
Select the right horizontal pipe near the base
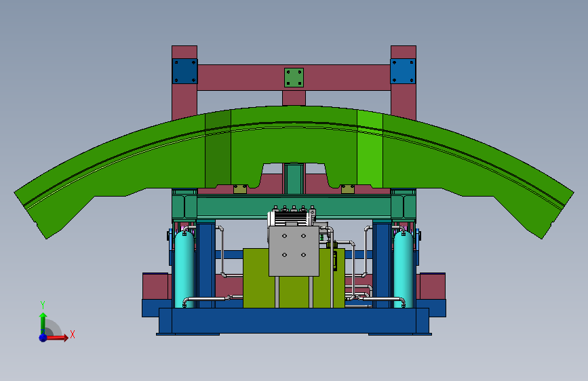(x=383, y=299)
